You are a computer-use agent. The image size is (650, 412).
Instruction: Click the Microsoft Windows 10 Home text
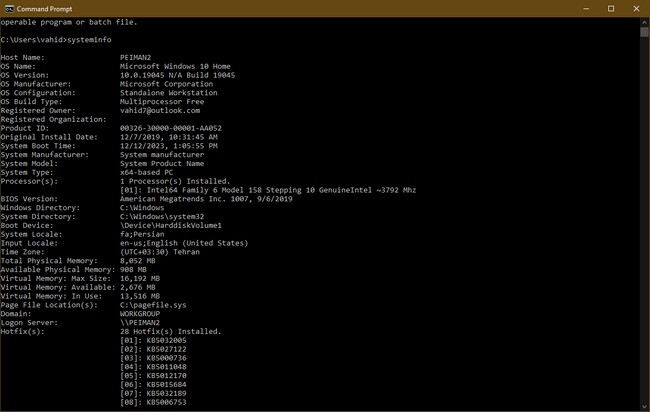[x=173, y=67]
